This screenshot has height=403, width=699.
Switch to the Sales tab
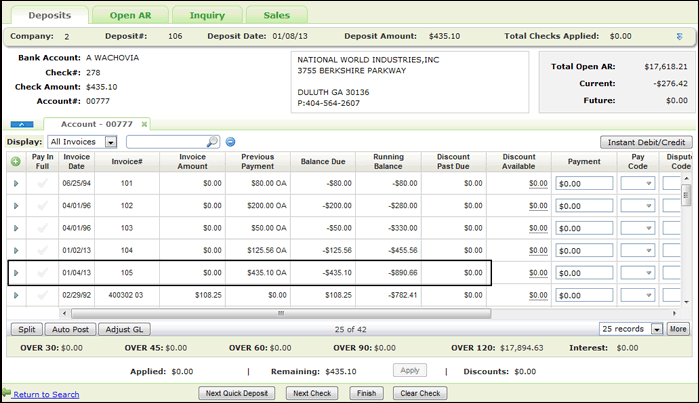tap(276, 15)
